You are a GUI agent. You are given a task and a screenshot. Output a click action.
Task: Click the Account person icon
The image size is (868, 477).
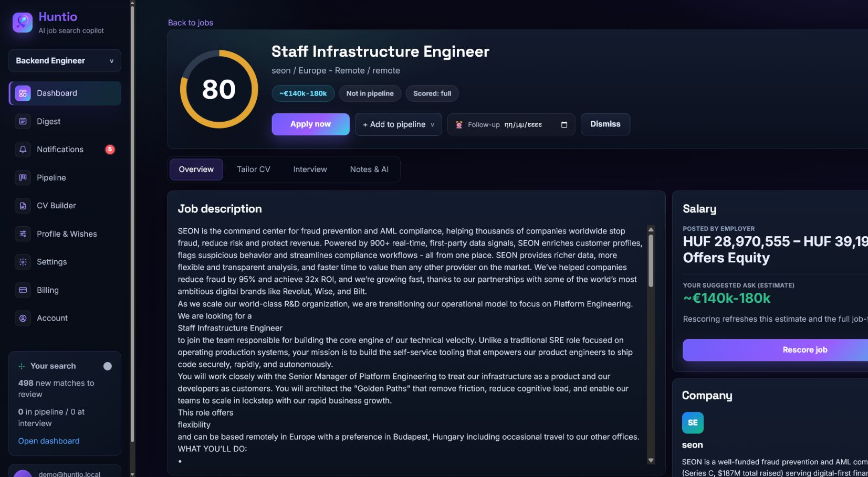click(23, 318)
